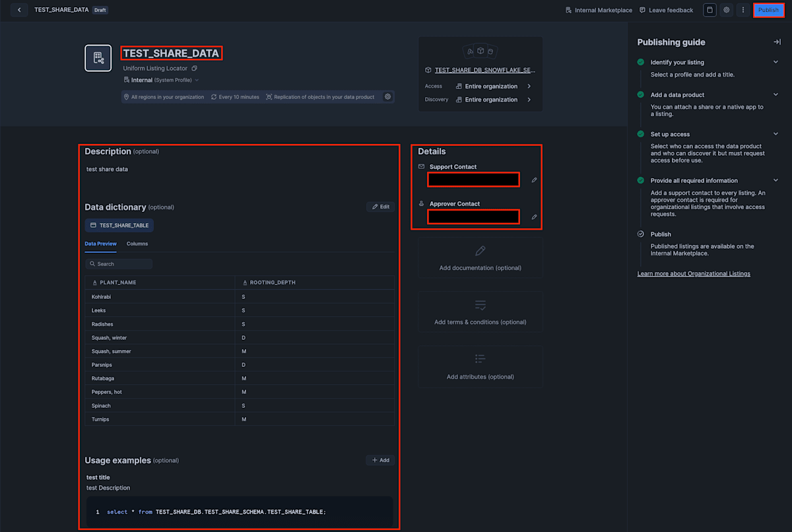Open the listing preview icon in header
This screenshot has width=792, height=532.
tap(709, 10)
